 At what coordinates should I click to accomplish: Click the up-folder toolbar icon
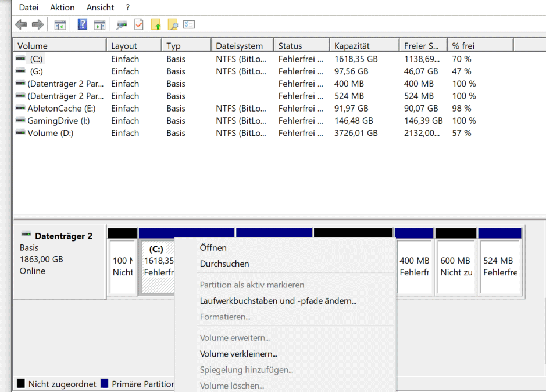point(156,24)
